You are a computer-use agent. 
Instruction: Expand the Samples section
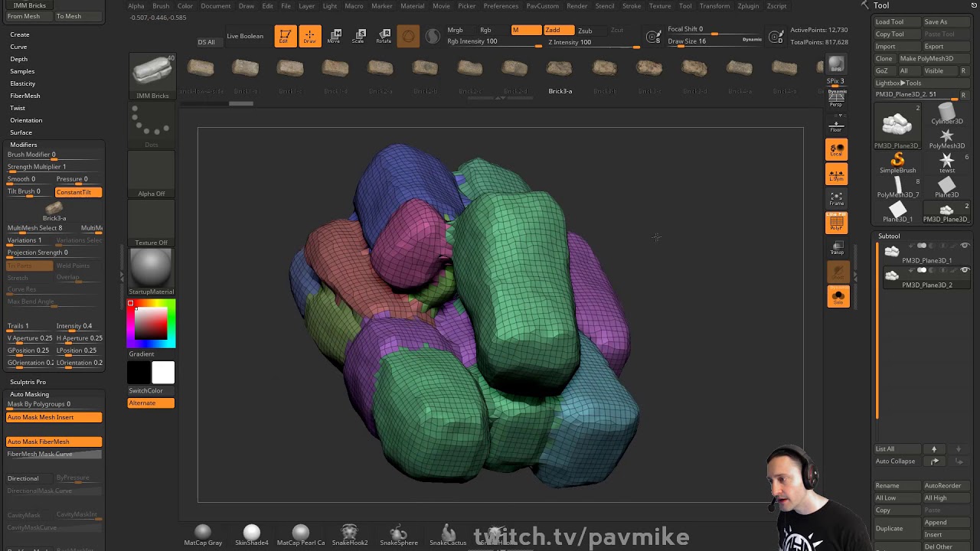[22, 71]
